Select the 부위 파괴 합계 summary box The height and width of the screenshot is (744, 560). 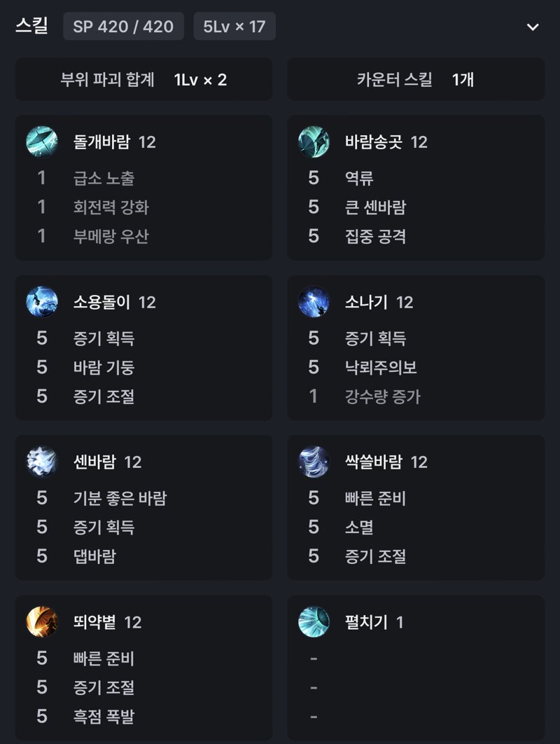pos(143,79)
